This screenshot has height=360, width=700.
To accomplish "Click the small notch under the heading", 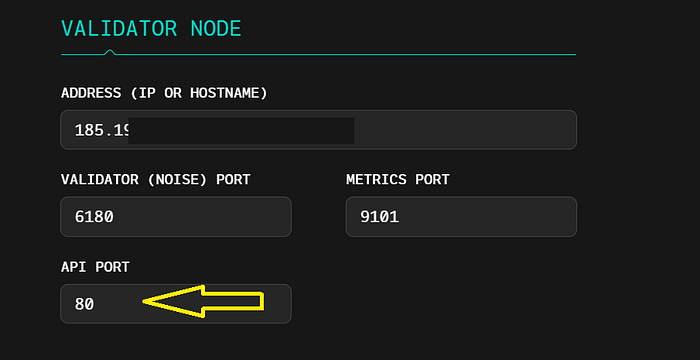I will click(110, 52).
